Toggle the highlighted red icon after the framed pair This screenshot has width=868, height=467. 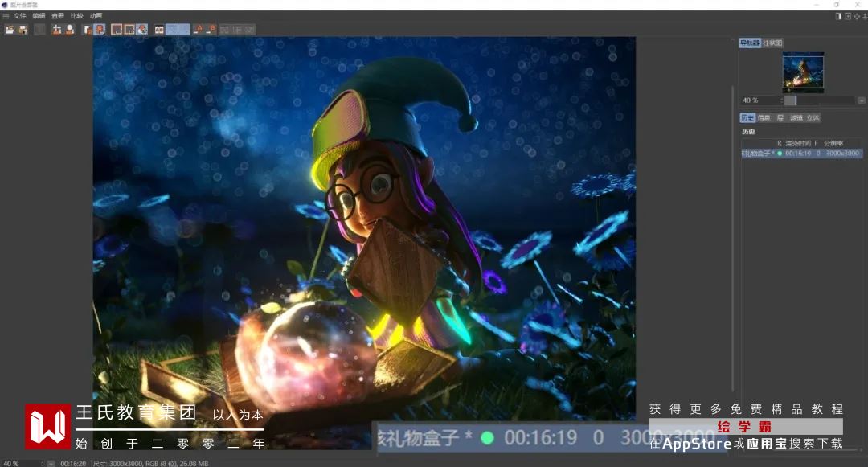pyautogui.click(x=141, y=30)
